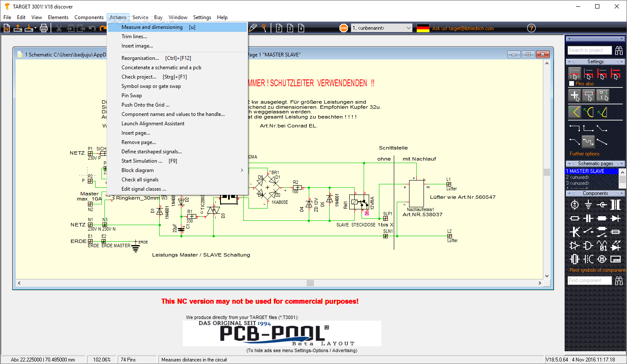
Task: Click the open project upload-tray icon
Action: [x=18, y=28]
